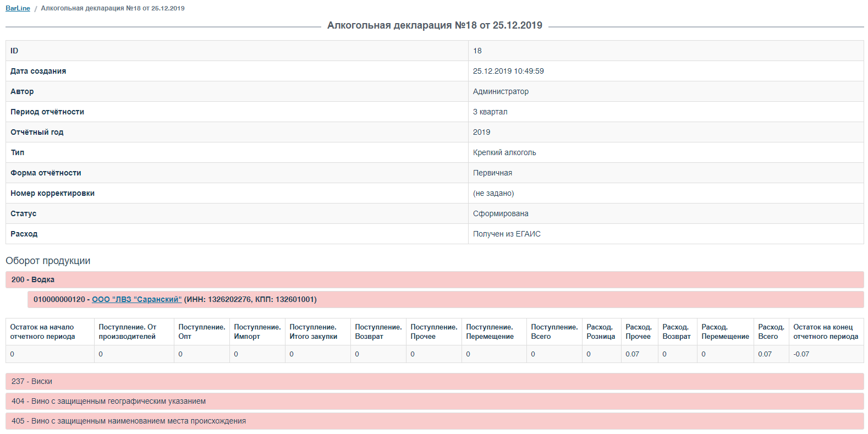
Task: Collapse the 010000000120 producer row
Action: pyautogui.click(x=446, y=299)
